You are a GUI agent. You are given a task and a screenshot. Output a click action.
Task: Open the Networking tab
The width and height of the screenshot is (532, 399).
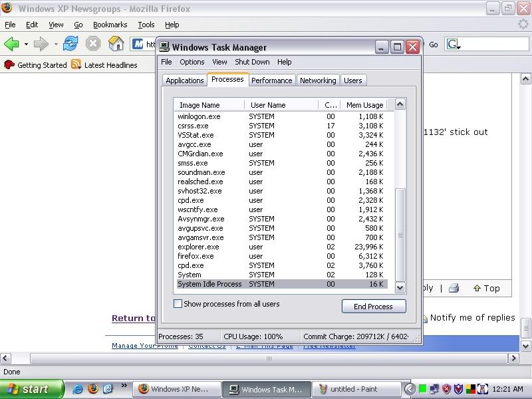318,80
